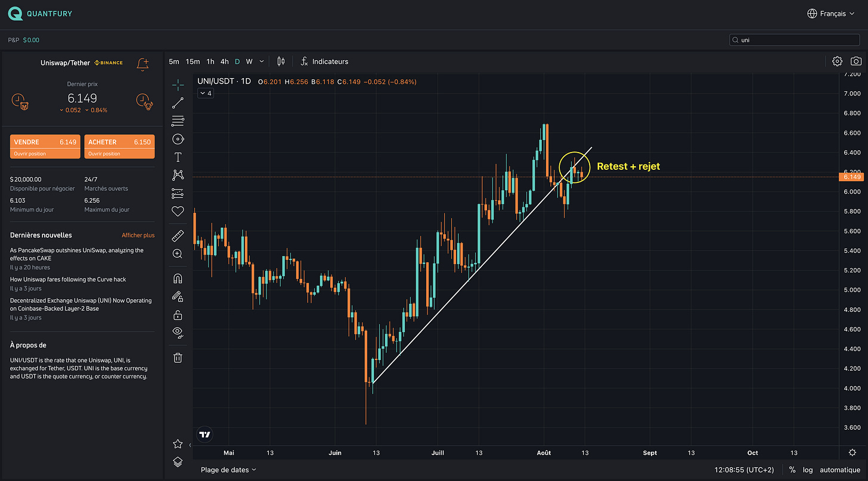
Task: Select the circle shapes tool
Action: point(178,139)
